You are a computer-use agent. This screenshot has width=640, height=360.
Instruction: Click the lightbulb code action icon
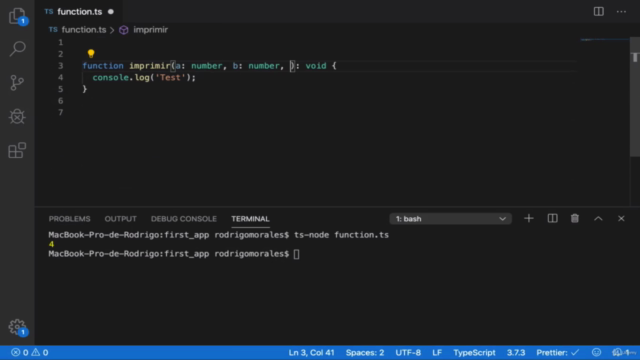coord(91,53)
